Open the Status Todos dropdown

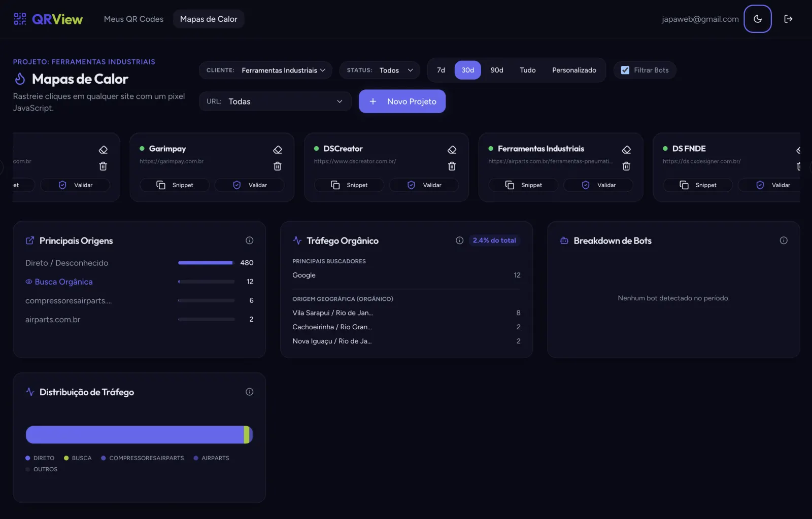380,70
